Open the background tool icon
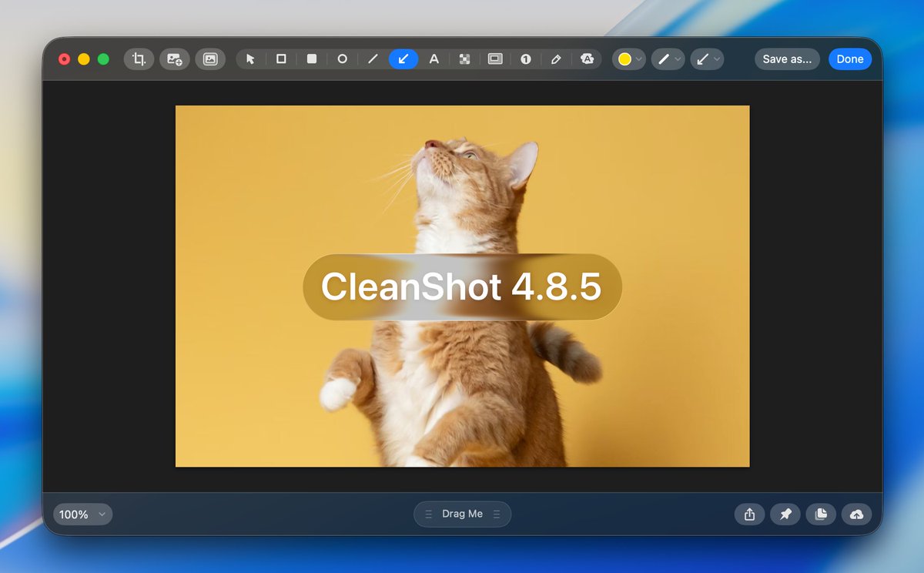The image size is (924, 573). click(210, 59)
